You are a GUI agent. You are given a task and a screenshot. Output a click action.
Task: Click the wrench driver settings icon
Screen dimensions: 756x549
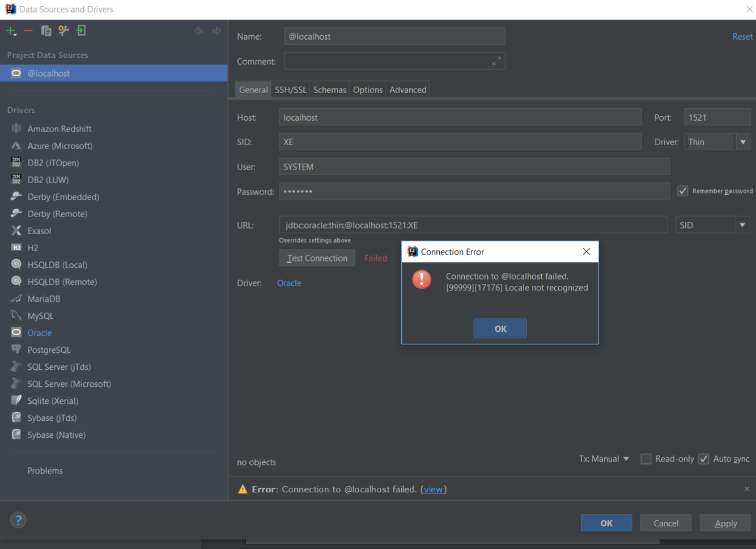point(63,31)
